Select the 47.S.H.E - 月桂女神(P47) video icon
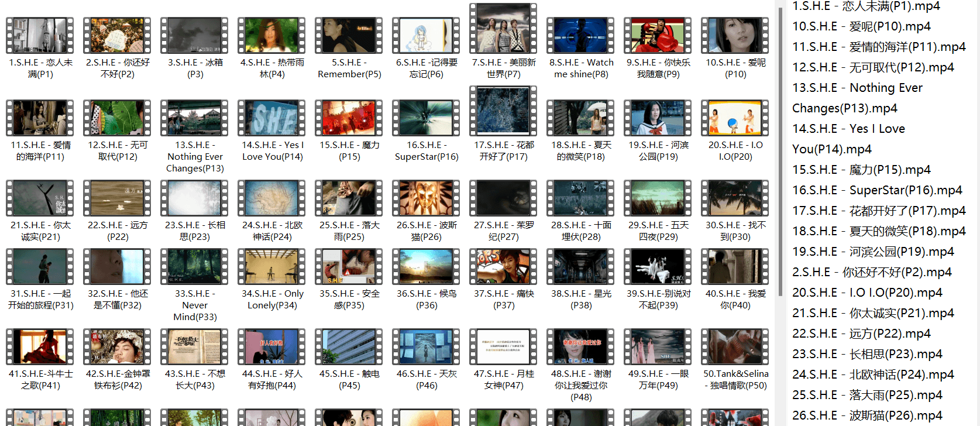The image size is (980, 426). pyautogui.click(x=503, y=346)
